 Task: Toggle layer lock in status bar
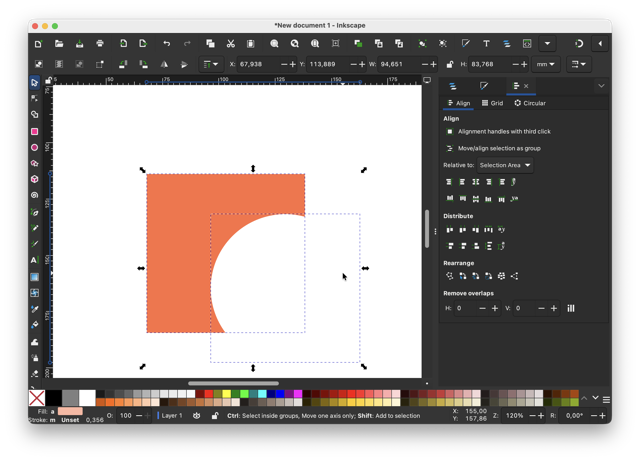tap(215, 416)
